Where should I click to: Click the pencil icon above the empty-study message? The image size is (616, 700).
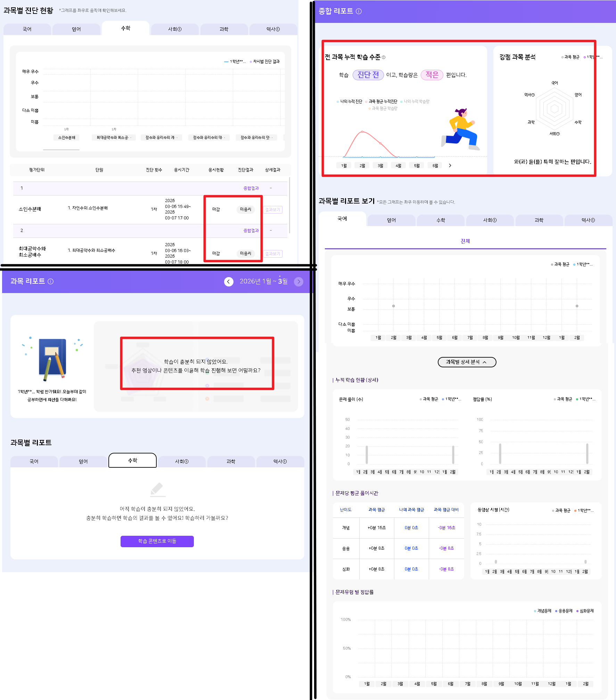point(157,489)
